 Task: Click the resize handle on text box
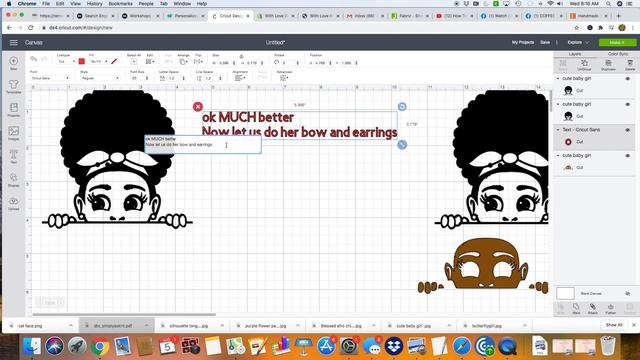(x=402, y=144)
